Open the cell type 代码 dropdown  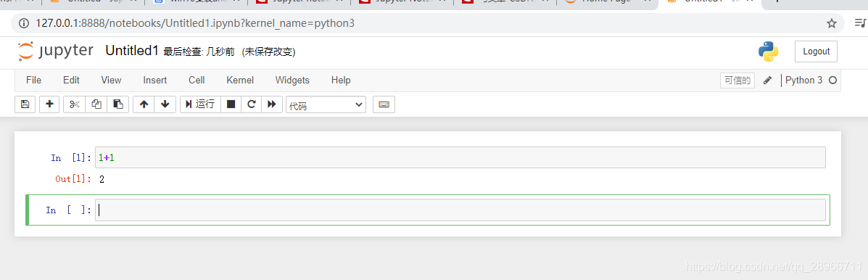click(326, 104)
